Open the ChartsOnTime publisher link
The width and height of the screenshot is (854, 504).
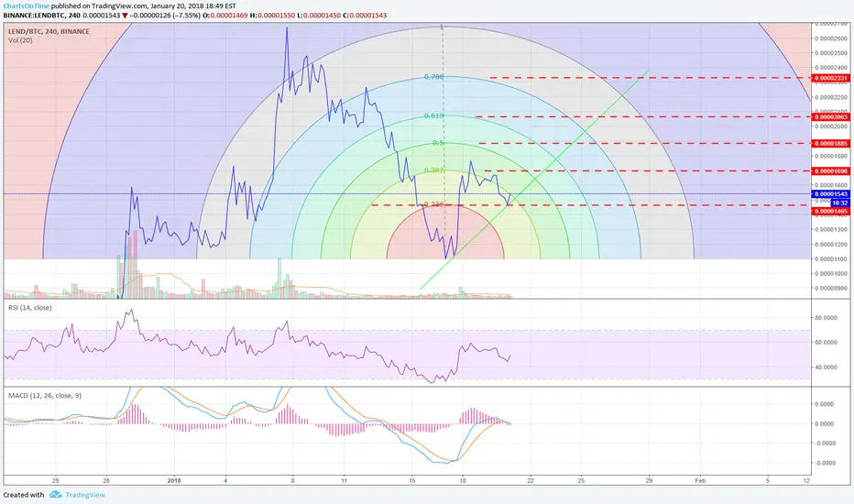click(x=27, y=6)
